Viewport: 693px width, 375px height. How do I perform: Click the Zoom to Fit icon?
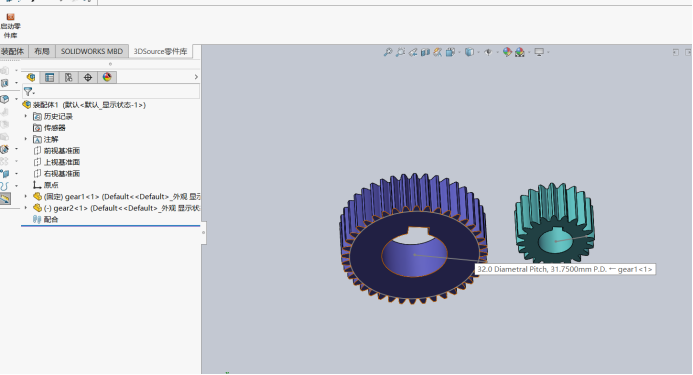(388, 52)
